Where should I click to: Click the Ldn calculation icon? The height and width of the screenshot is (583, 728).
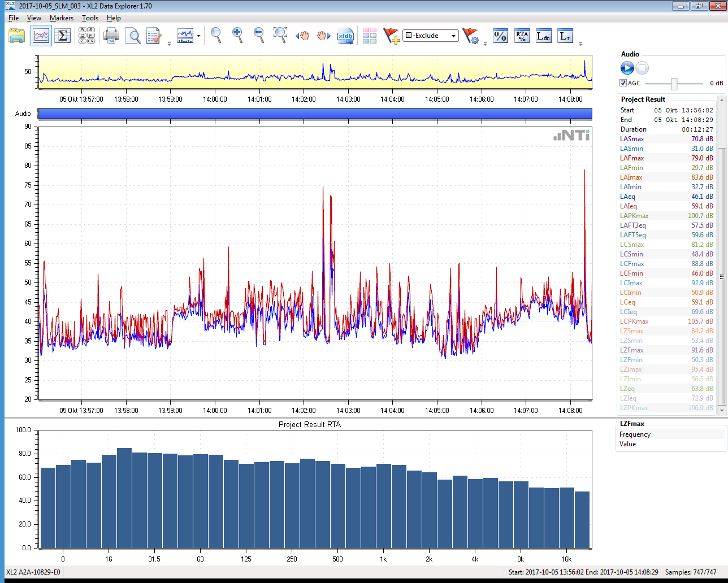point(543,36)
